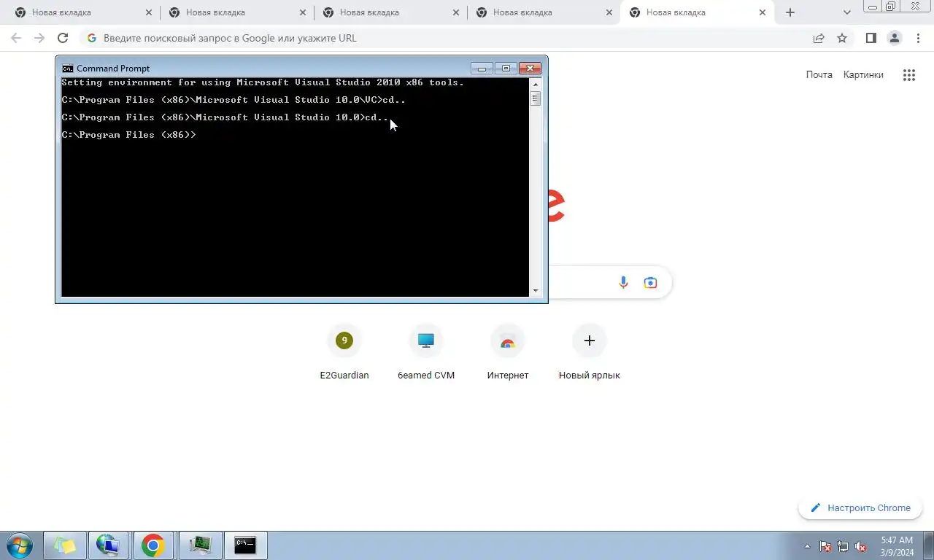The image size is (934, 560).
Task: Restore down the Chrome window
Action: (x=891, y=6)
